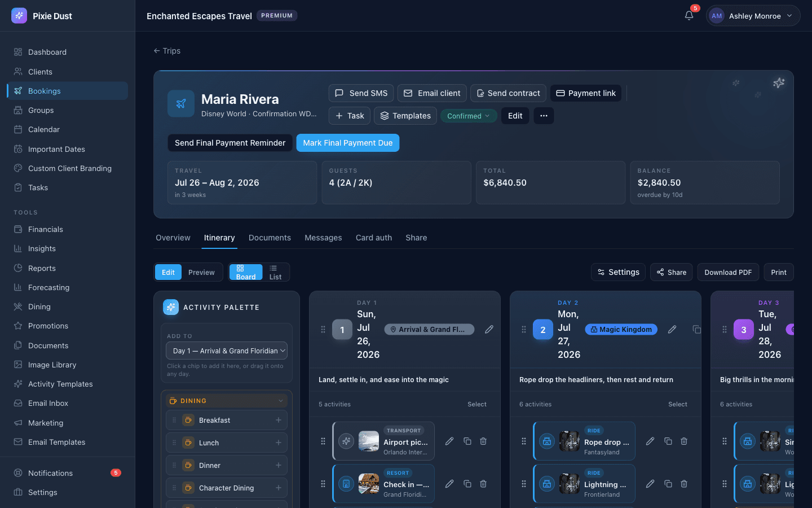Toggle Select for Day 1 activities
Viewport: 812px width, 508px height.
[477, 404]
